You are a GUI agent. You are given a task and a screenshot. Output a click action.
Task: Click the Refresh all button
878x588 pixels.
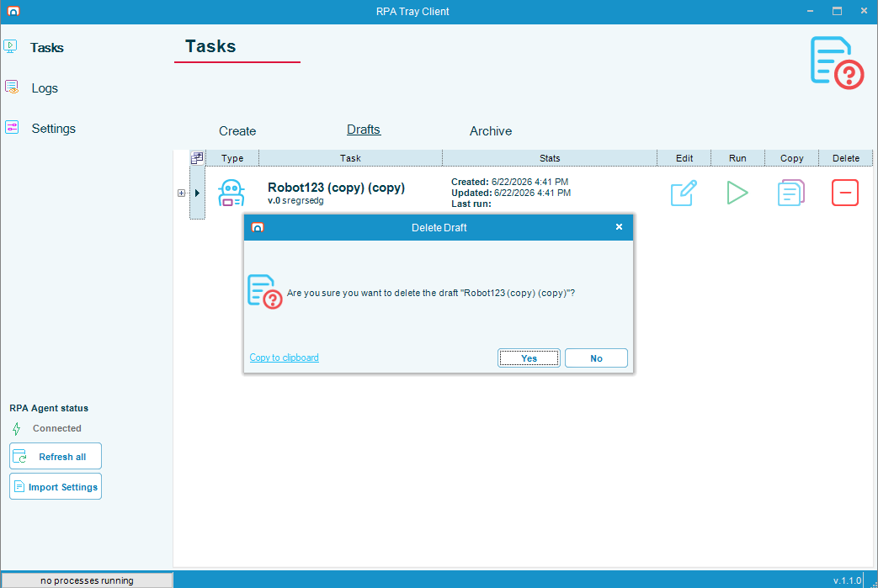pos(56,456)
